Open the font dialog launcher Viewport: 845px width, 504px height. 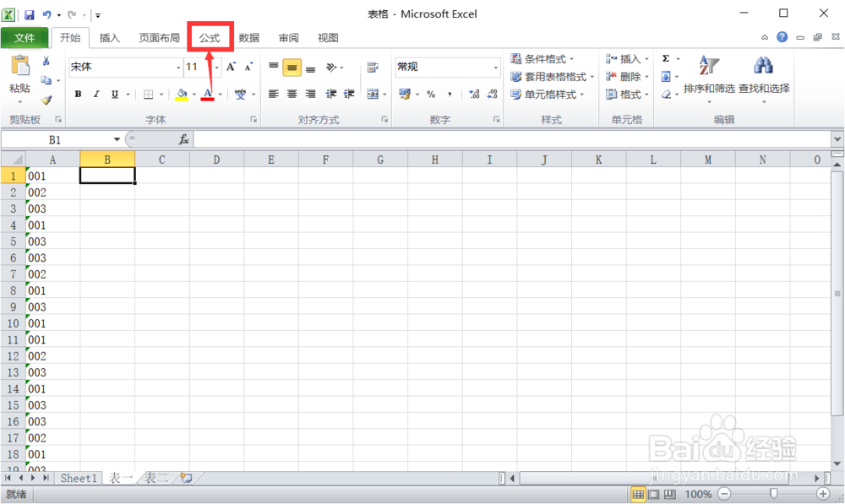(x=253, y=120)
